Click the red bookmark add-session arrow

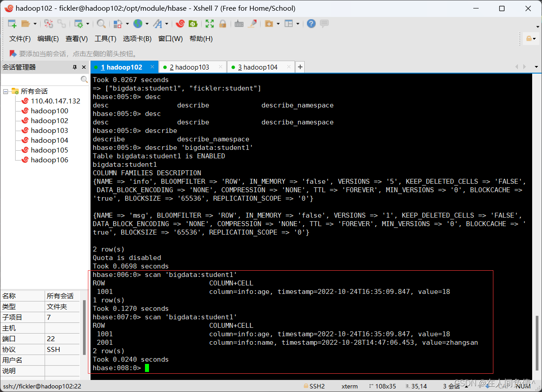tap(13, 54)
